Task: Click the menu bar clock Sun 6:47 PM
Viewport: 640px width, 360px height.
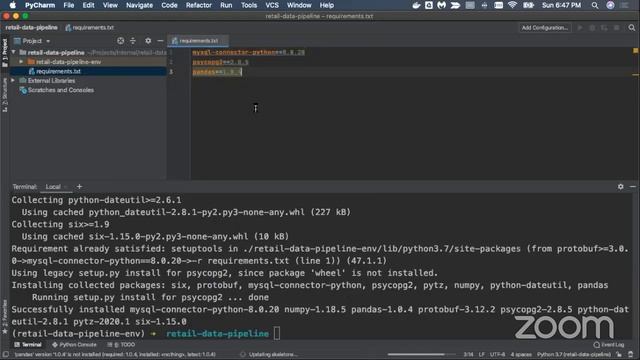Action: pyautogui.click(x=561, y=5)
